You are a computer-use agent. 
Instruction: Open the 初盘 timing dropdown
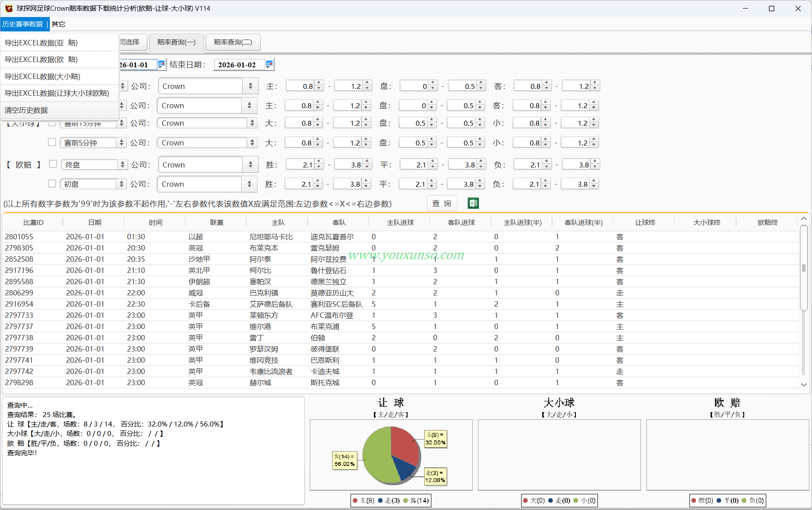click(x=121, y=184)
